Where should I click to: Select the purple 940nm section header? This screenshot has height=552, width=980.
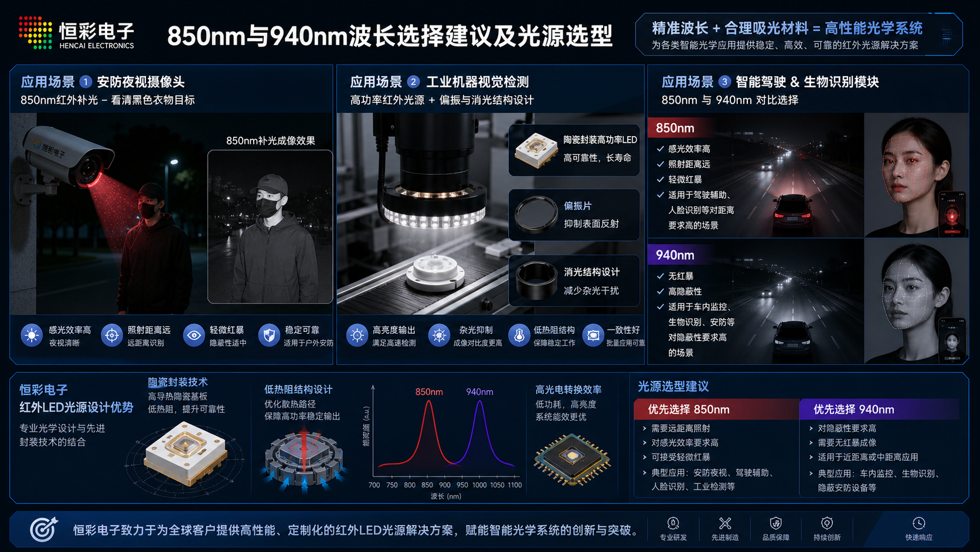[680, 255]
